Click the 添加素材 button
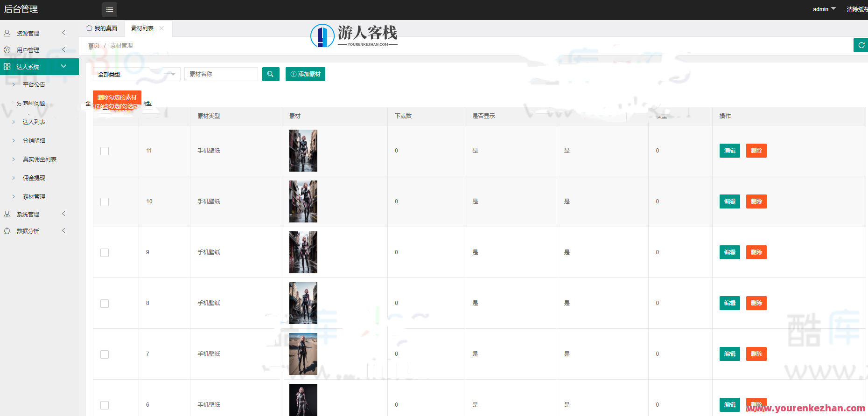 pyautogui.click(x=305, y=74)
